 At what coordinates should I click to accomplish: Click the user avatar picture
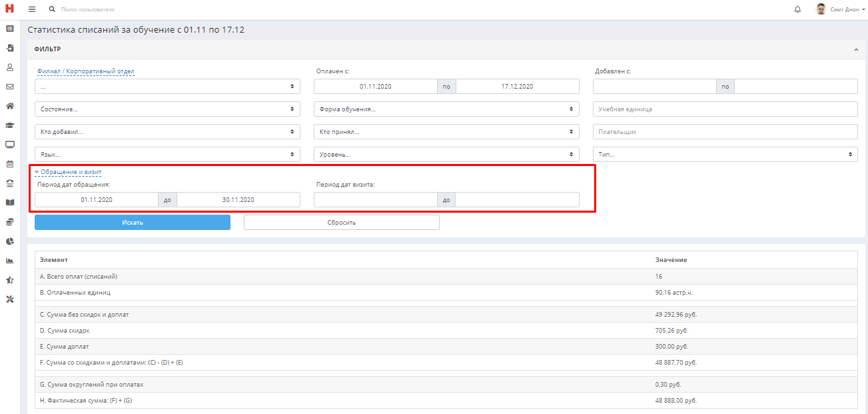pyautogui.click(x=821, y=9)
